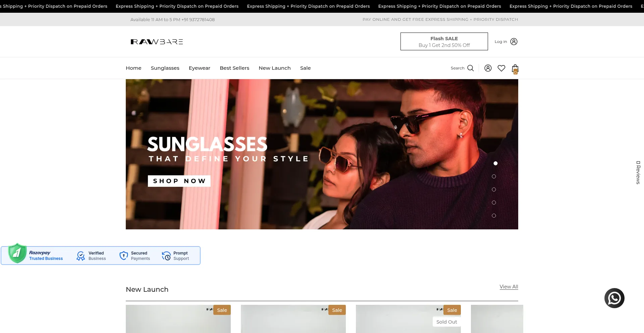Screen dimensions: 644x333
Task: Select the second banner slide dot
Action: (494, 176)
